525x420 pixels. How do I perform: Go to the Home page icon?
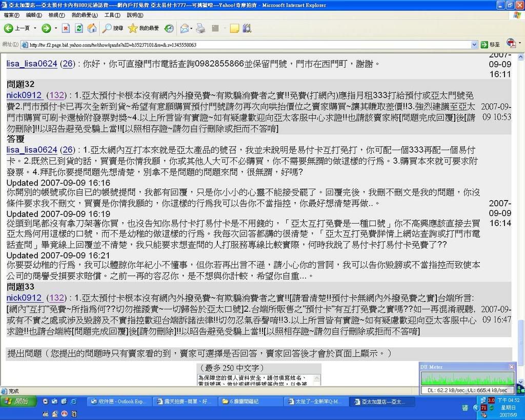(x=92, y=29)
